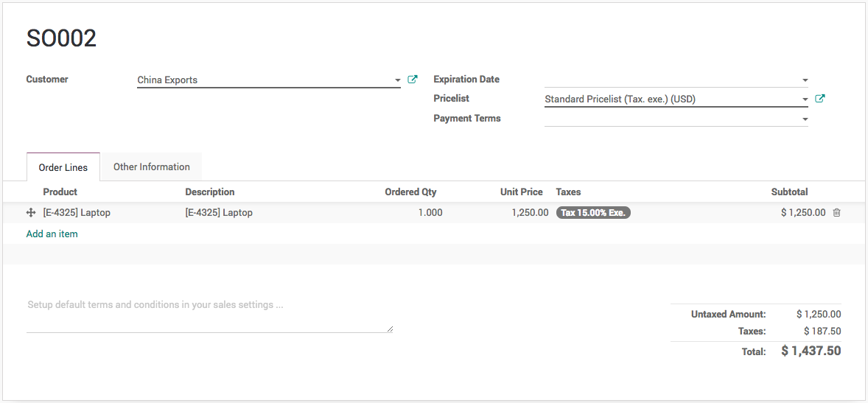
Task: Click the Laptop description cell
Action: (x=219, y=213)
